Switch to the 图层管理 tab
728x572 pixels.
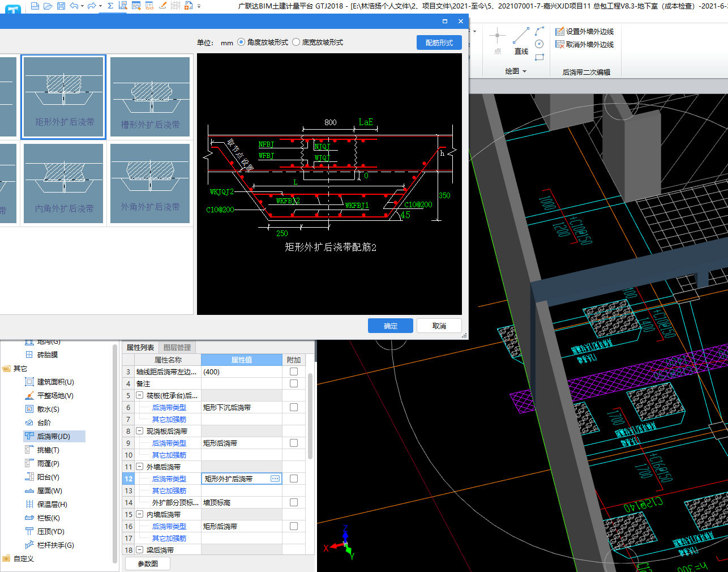tap(177, 348)
